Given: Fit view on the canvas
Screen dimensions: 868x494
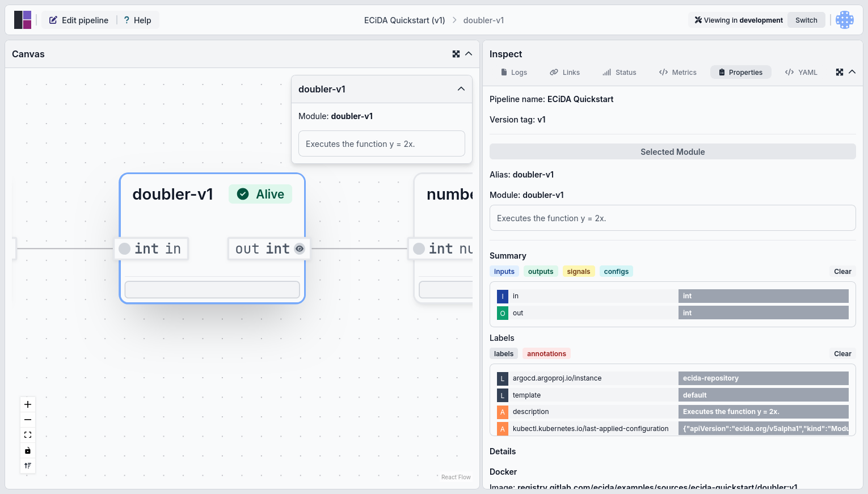Looking at the screenshot, I should tap(28, 435).
